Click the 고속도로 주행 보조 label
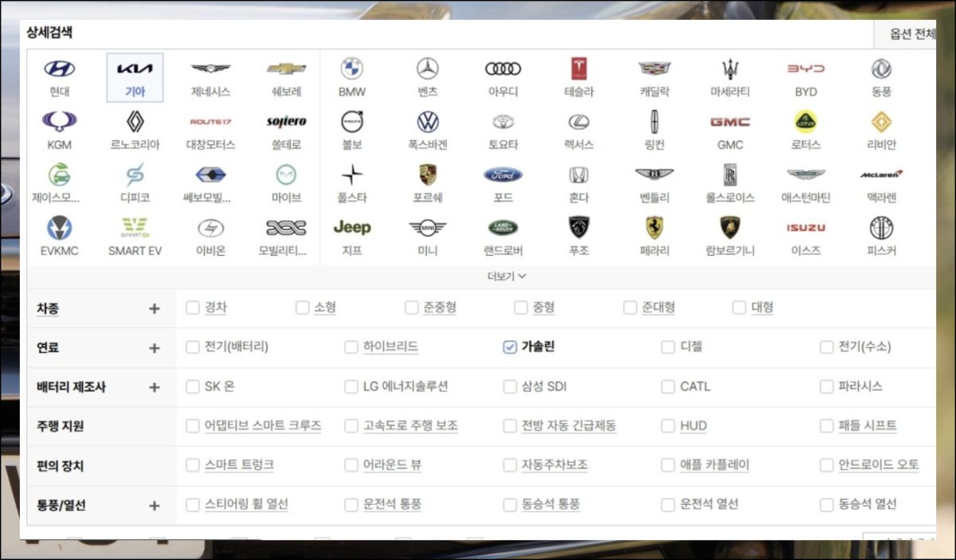 (410, 426)
